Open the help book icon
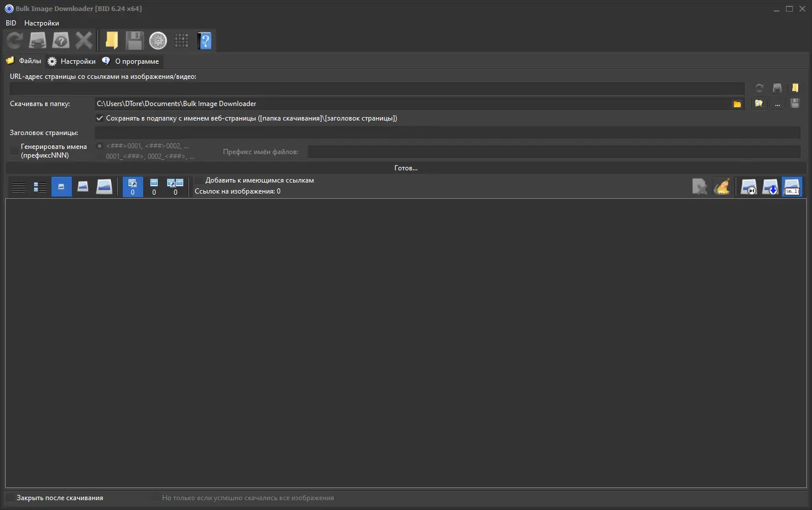This screenshot has height=510, width=812. point(206,40)
